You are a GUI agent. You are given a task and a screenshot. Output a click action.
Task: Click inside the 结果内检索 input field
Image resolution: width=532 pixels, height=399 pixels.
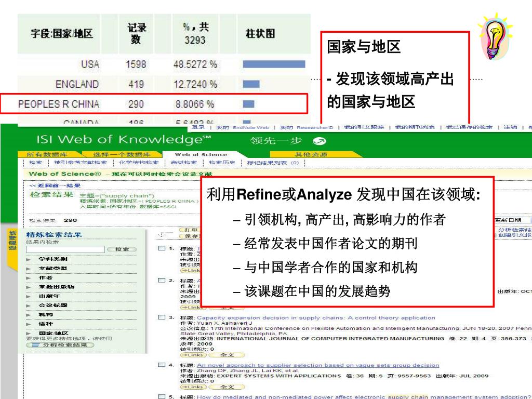point(65,249)
